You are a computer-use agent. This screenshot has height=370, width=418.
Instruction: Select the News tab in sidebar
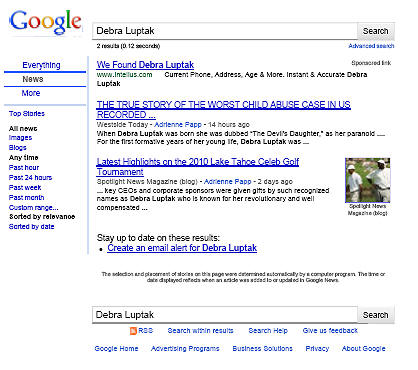click(33, 79)
